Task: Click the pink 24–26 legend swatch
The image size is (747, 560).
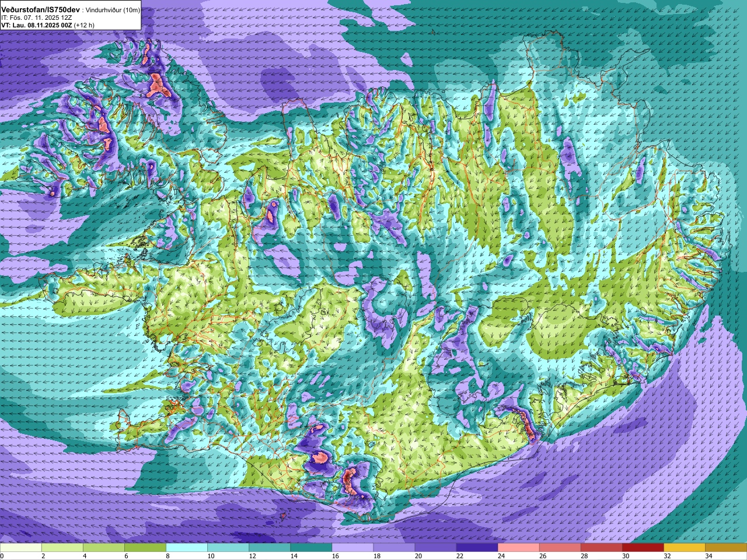Action: coord(518,548)
